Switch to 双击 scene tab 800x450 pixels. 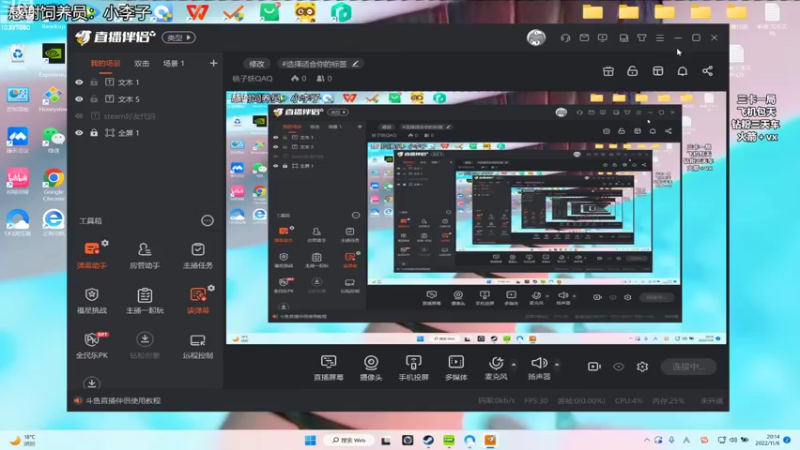tap(141, 63)
